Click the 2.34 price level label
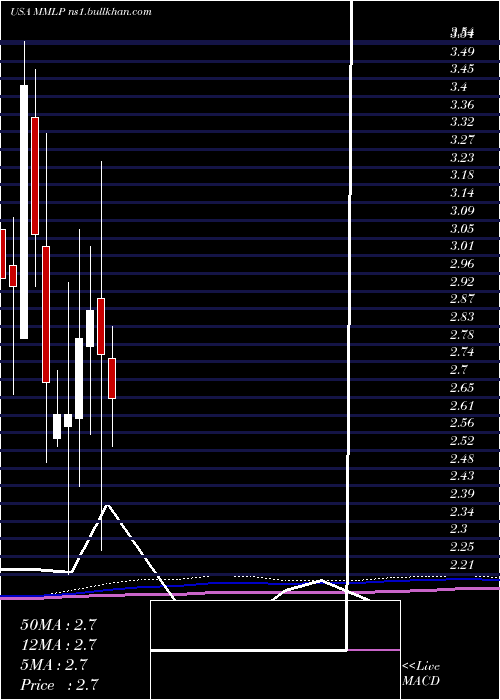The width and height of the screenshot is (500, 700). click(x=462, y=512)
